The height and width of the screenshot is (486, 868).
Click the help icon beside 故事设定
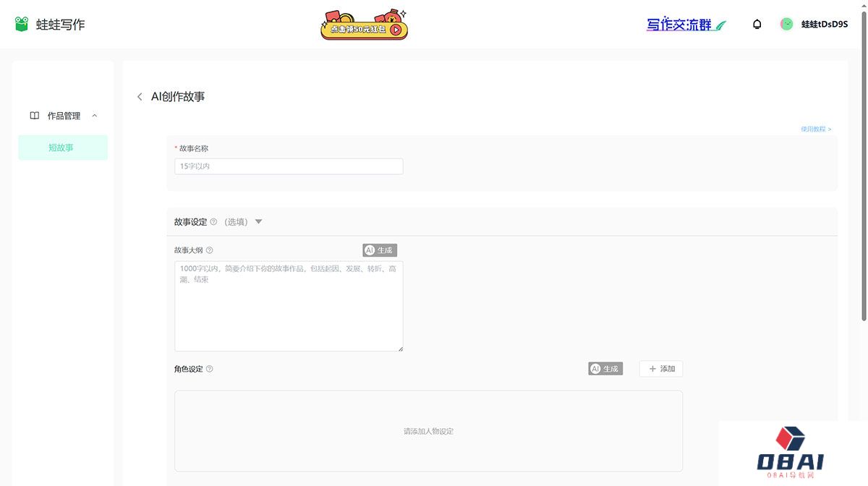[213, 222]
